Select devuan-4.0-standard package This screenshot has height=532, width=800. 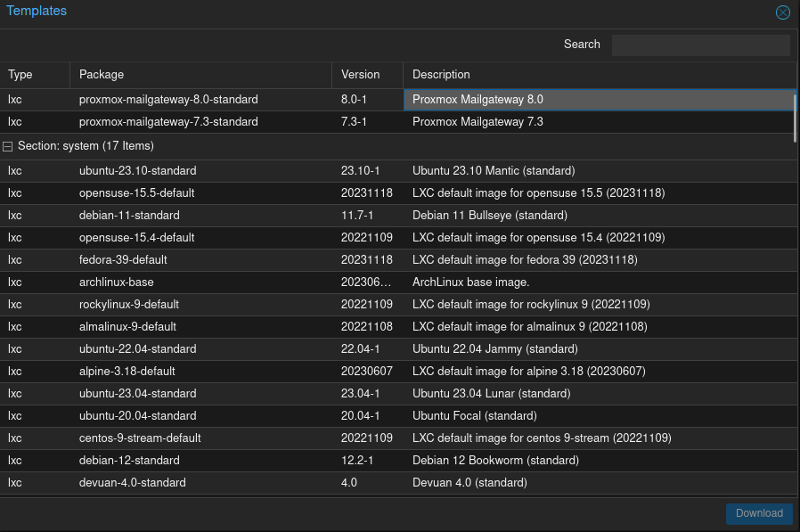[x=133, y=483]
